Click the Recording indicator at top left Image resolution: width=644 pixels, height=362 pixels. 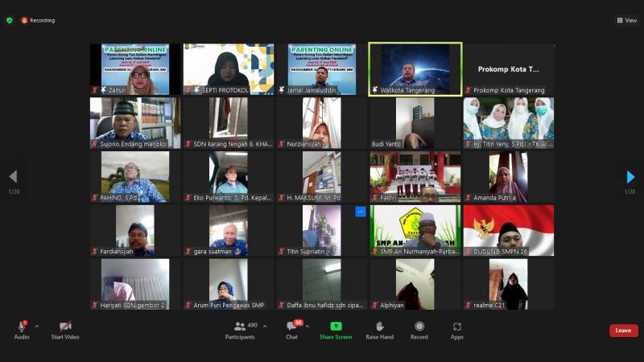(38, 20)
